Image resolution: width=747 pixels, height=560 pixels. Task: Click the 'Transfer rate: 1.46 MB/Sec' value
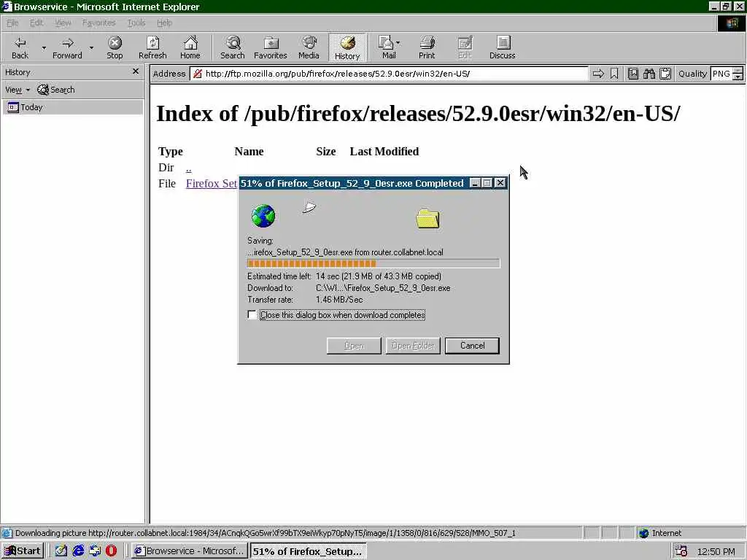(x=339, y=300)
